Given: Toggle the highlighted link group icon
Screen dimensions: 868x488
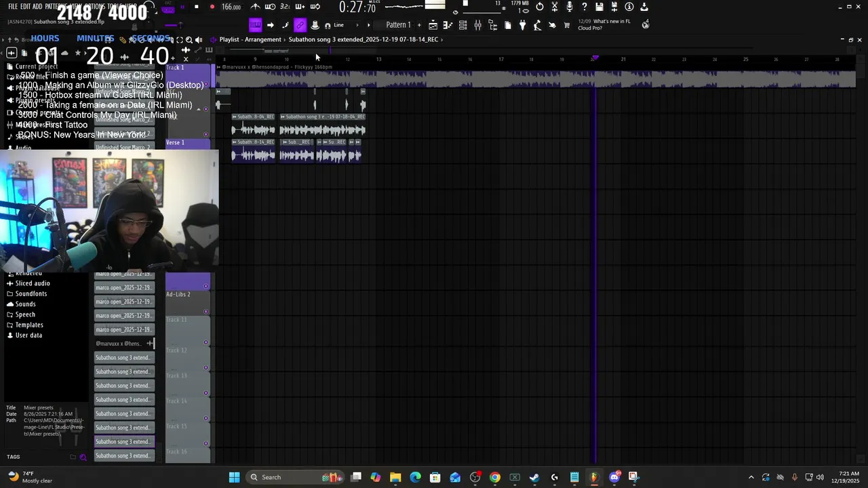Looking at the screenshot, I should click(300, 25).
